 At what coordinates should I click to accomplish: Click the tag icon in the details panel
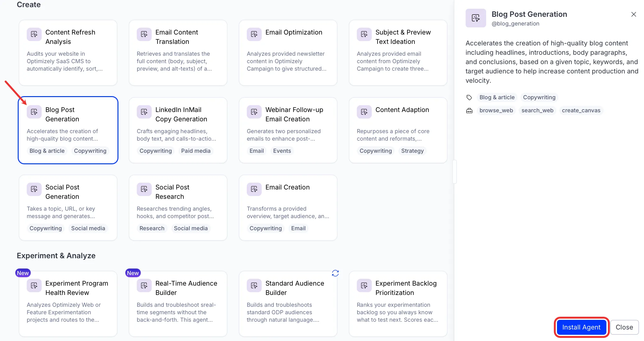[469, 98]
